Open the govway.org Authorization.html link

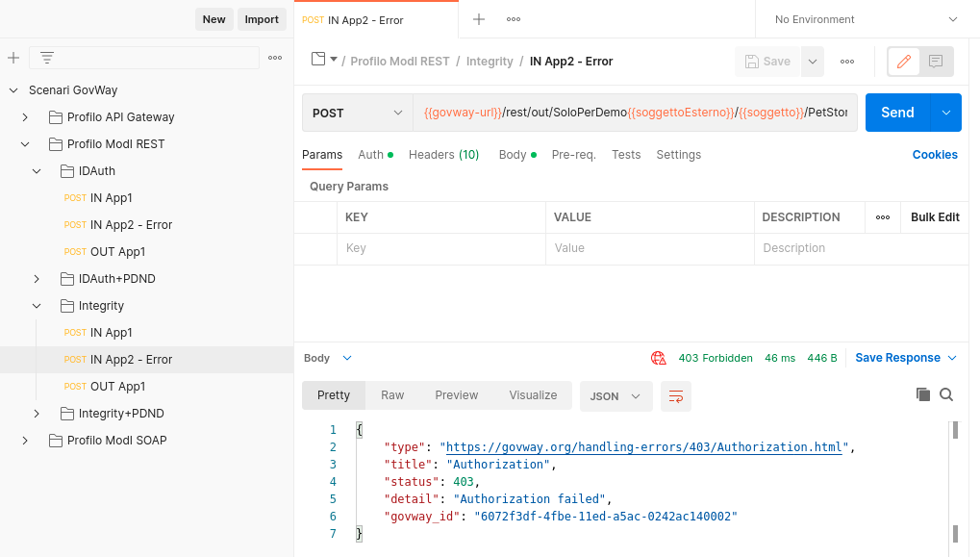point(643,447)
